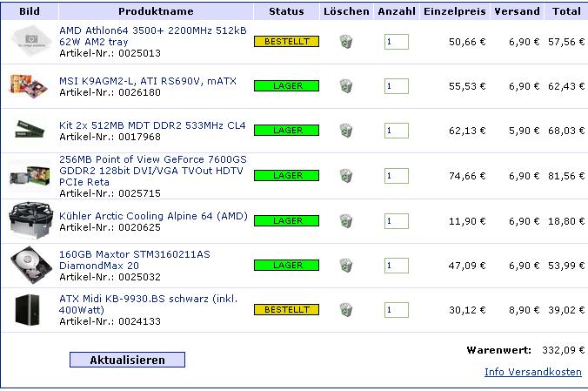The height and width of the screenshot is (391, 588).
Task: Click the 53,99 € total amount
Action: pyautogui.click(x=566, y=266)
